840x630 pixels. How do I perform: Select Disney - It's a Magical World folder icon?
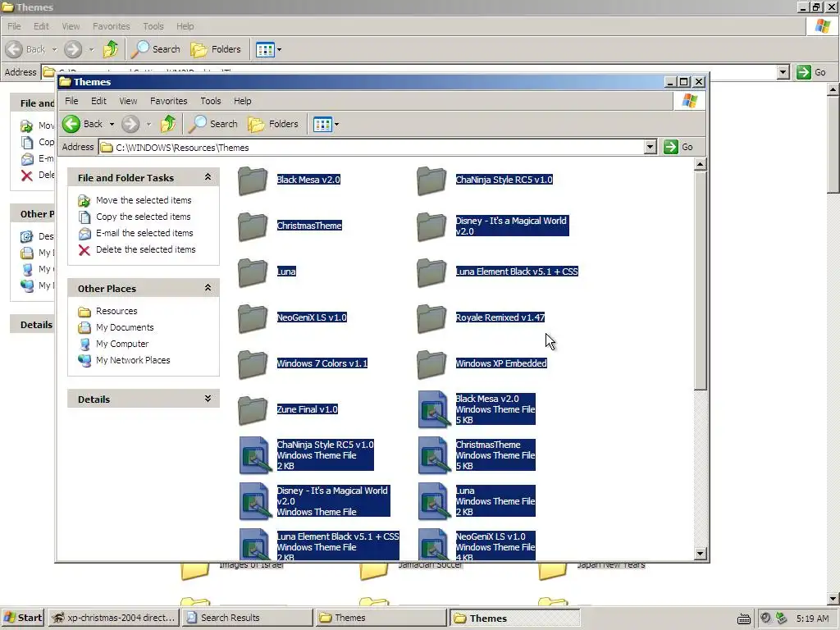point(431,226)
